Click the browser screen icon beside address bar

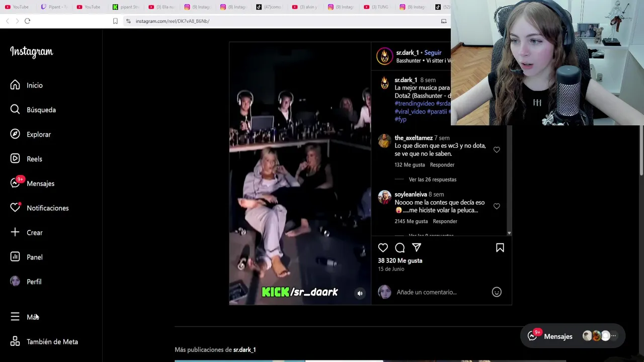coord(444,21)
